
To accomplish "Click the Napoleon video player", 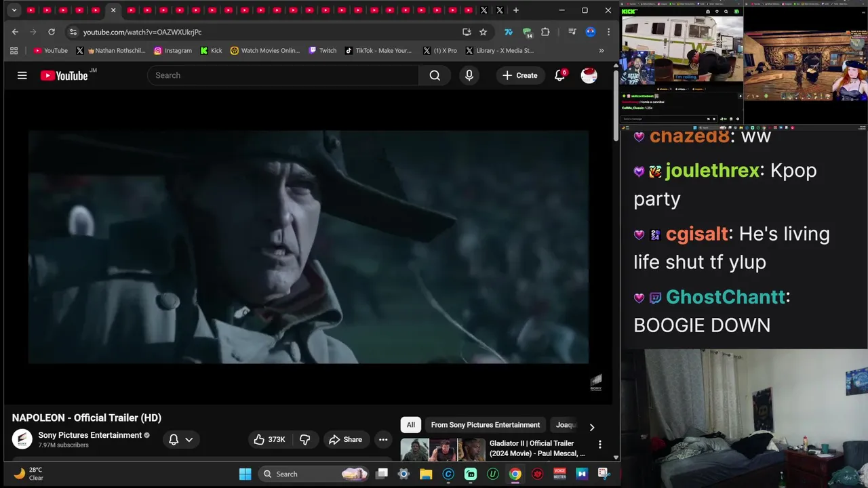I will (309, 247).
